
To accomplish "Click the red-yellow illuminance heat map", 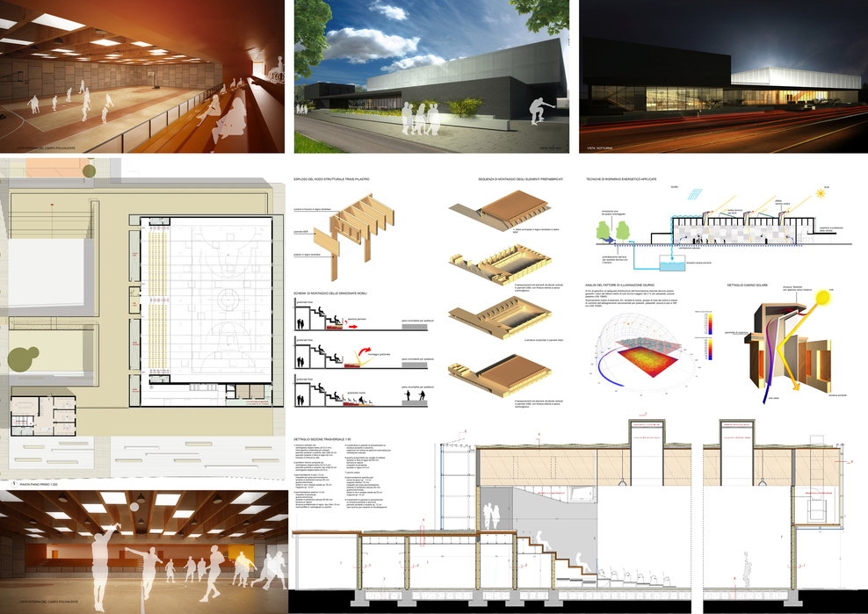I will (x=647, y=360).
